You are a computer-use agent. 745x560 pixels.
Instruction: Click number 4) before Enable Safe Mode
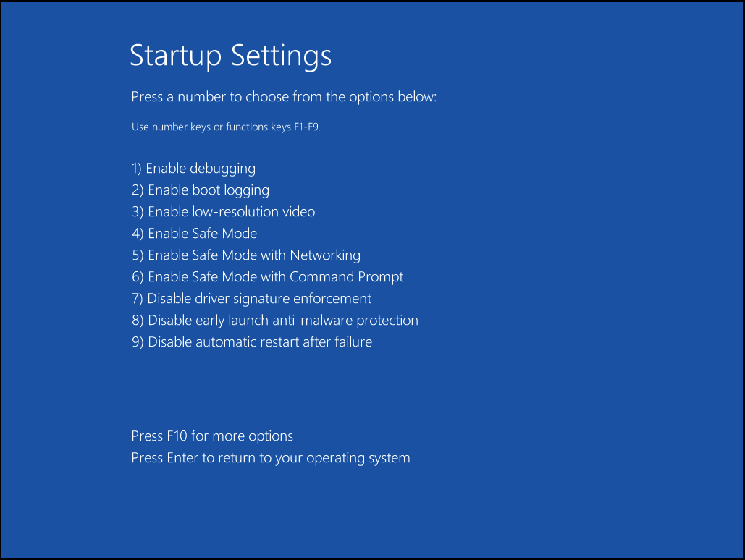click(138, 234)
